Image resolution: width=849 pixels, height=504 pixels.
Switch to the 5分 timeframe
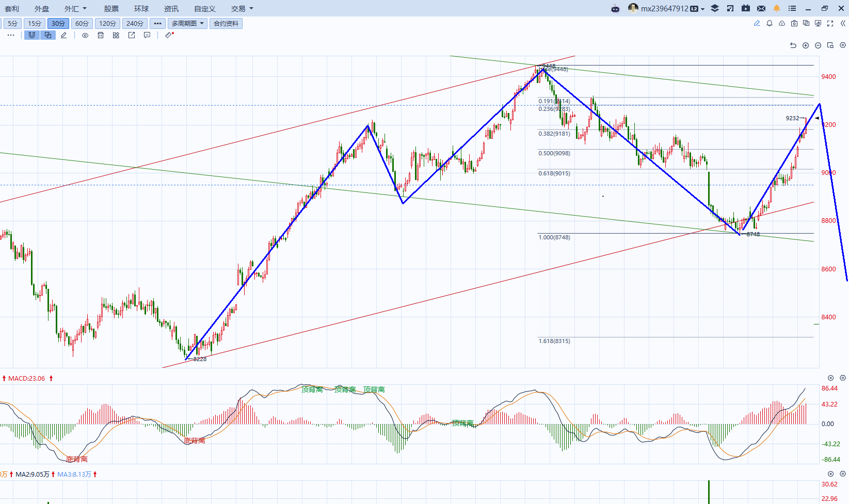[x=12, y=23]
